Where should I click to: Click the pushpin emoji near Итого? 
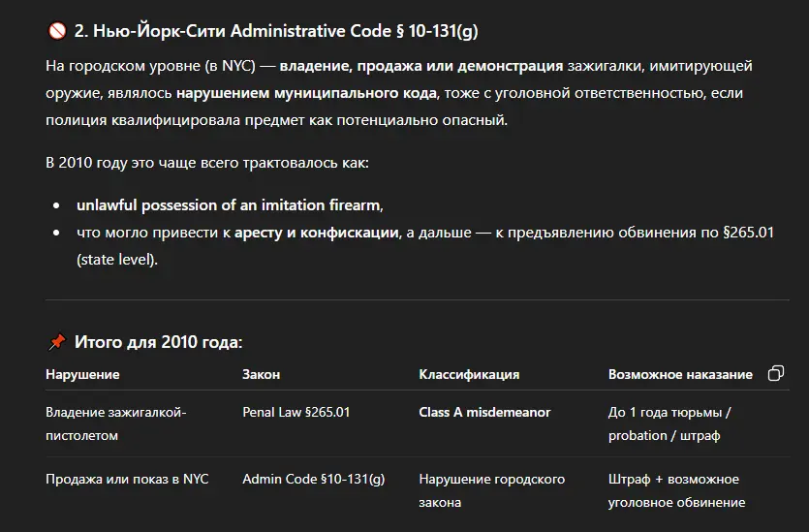point(57,342)
